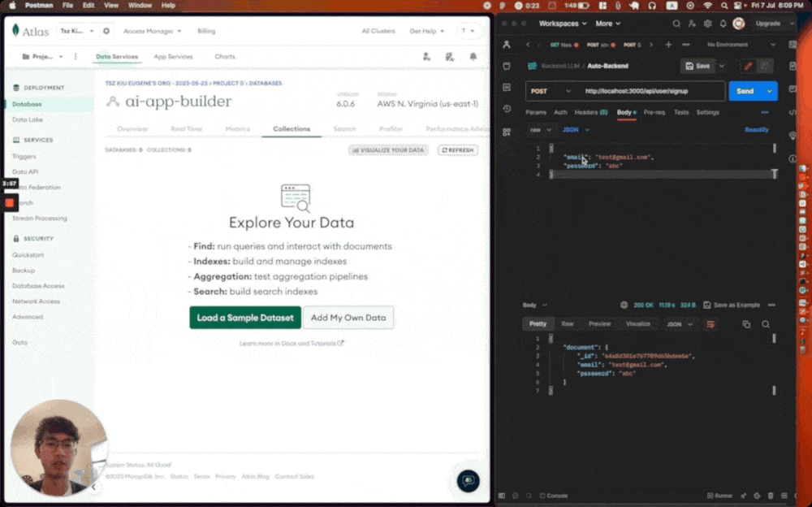The height and width of the screenshot is (507, 812).
Task: Open Collections icon in Postman sidebar
Action: tap(507, 66)
